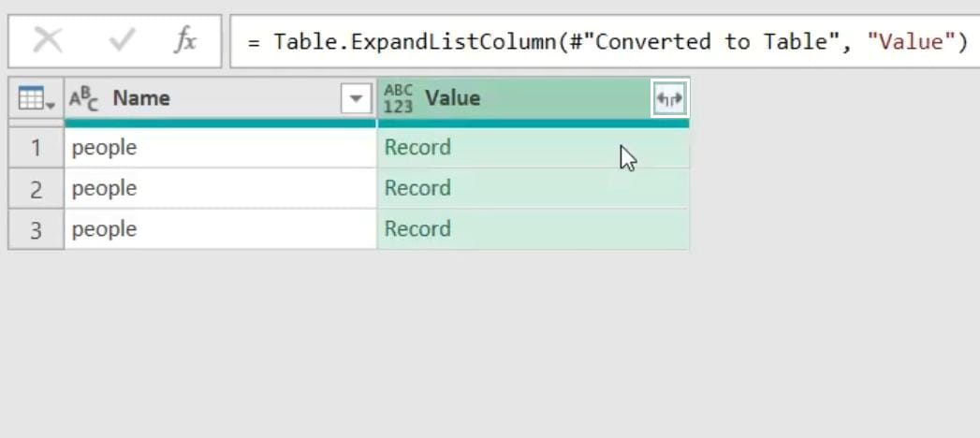Drill into the Record in row 3

tap(417, 229)
